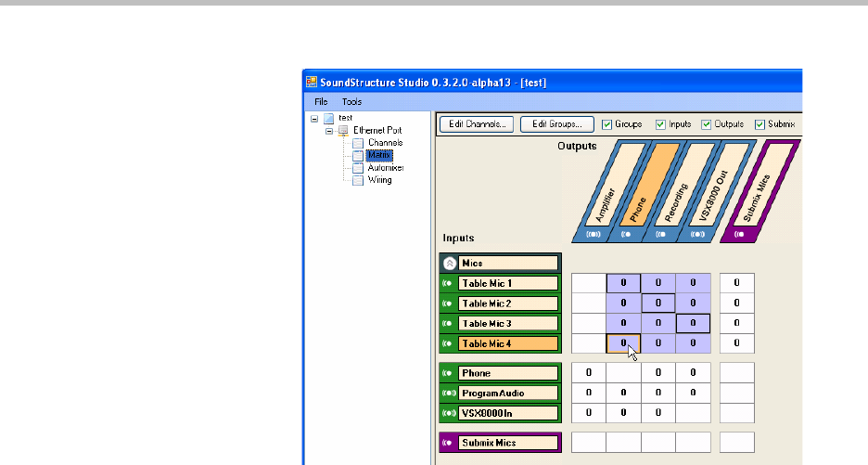
Task: Click the Edit Channels button
Action: pyautogui.click(x=476, y=123)
